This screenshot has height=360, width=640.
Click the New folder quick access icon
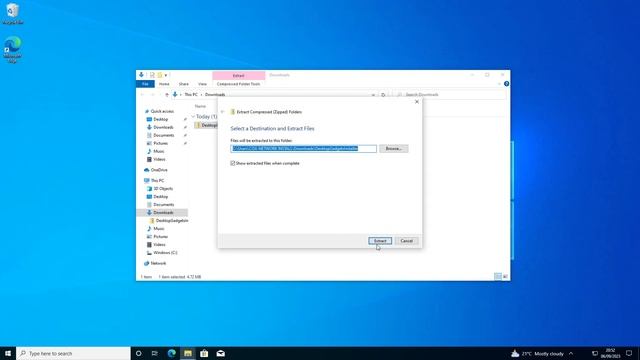point(160,75)
